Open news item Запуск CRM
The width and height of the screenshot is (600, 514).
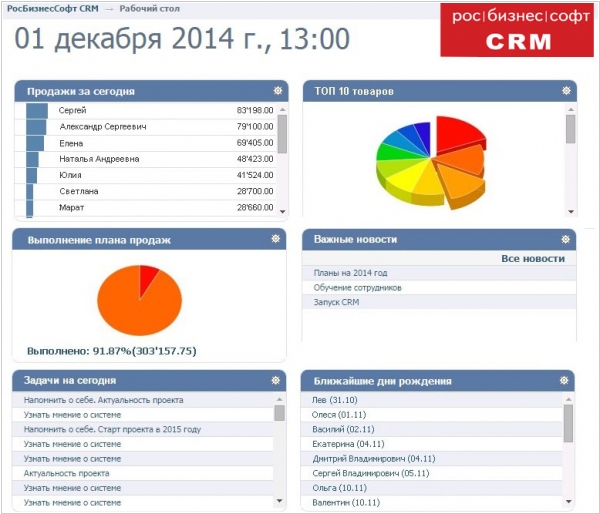click(336, 302)
